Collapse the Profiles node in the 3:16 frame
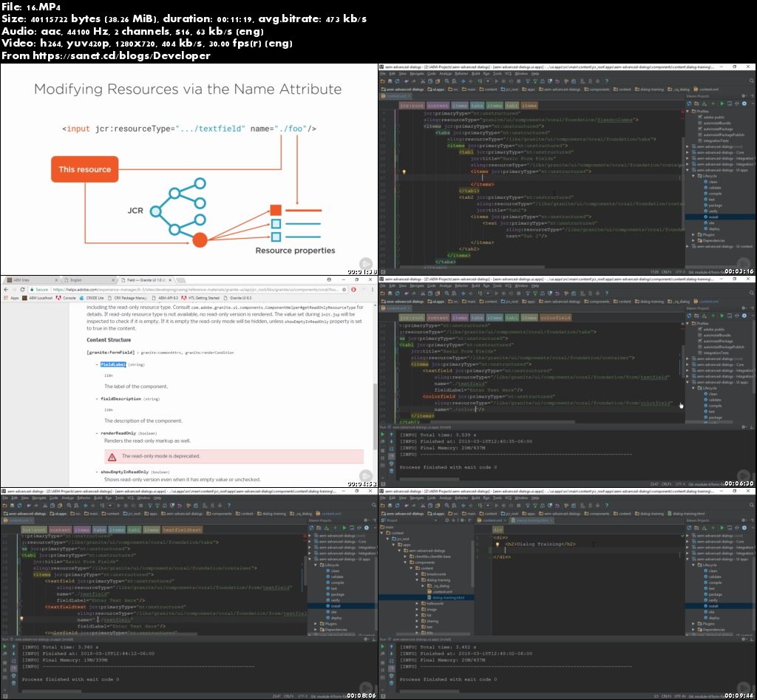 click(x=688, y=111)
